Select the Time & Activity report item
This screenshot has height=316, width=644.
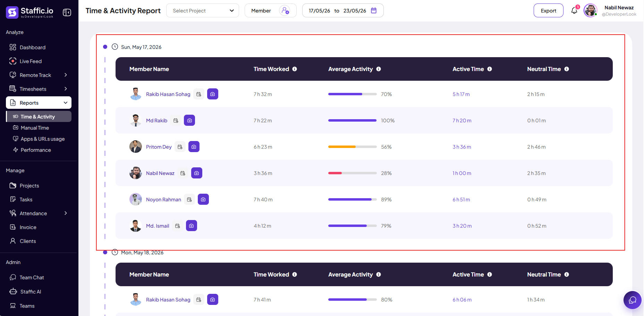39,116
